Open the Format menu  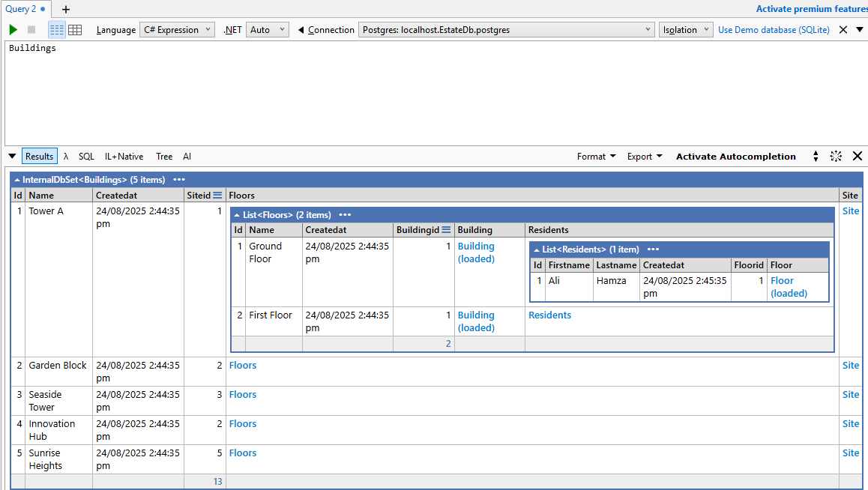596,157
